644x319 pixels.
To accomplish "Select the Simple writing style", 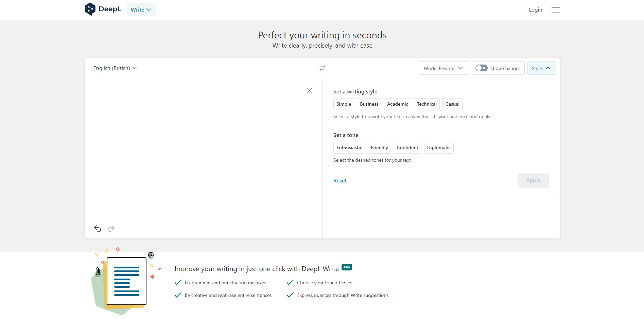I will [x=344, y=104].
